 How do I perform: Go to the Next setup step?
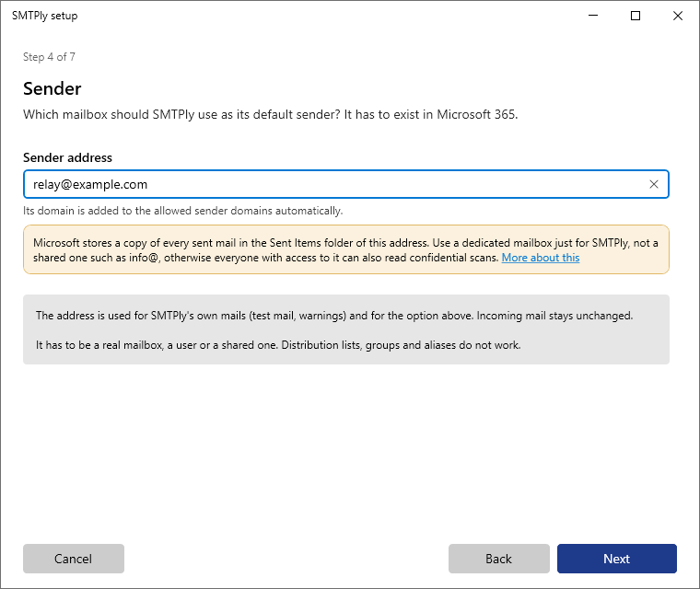click(x=616, y=559)
